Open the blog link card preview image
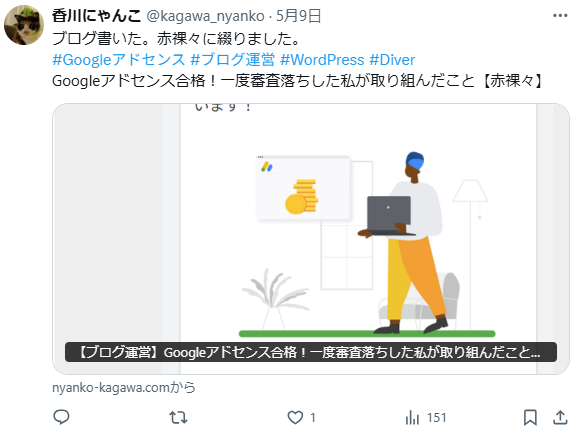The height and width of the screenshot is (436, 581). (311, 239)
